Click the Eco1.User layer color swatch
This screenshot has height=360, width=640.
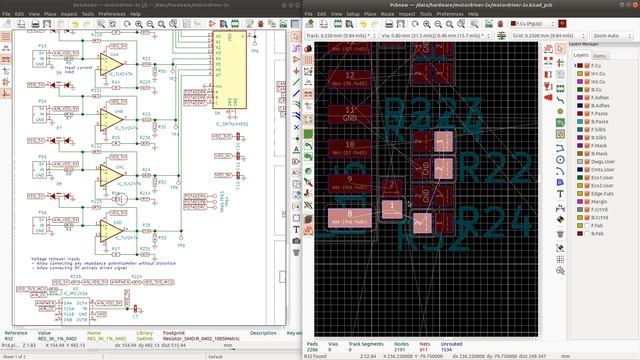tap(580, 178)
